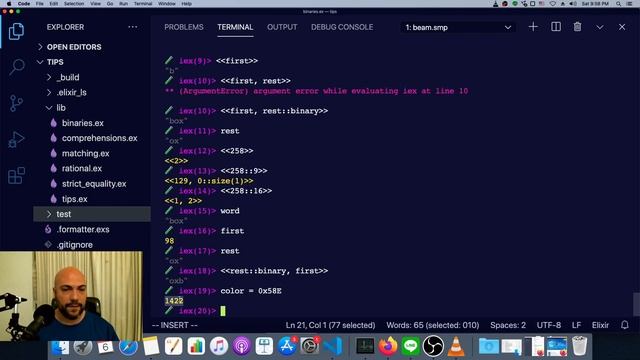Close the terminal panel
Viewport: 640px width, 360px height.
click(x=622, y=27)
